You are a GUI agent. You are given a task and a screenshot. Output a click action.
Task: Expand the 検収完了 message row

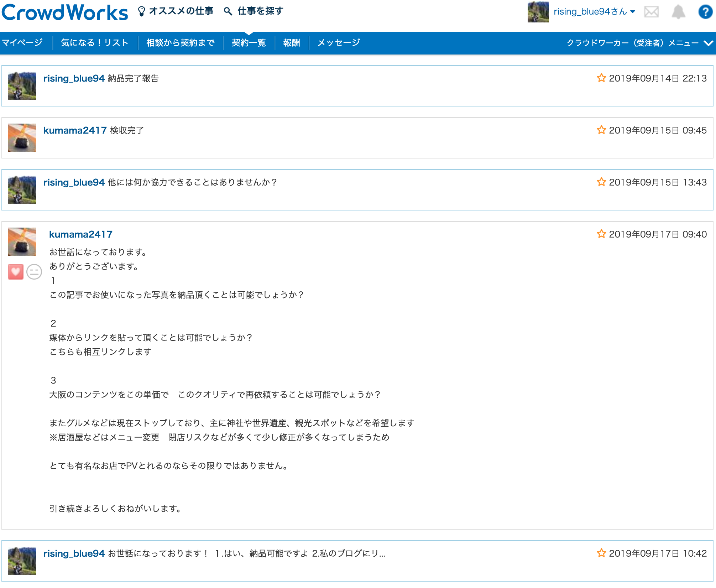[x=357, y=138]
